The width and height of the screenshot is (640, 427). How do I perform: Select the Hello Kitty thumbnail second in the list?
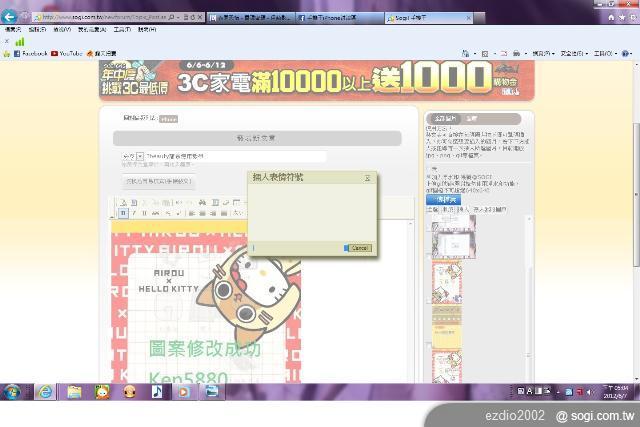click(447, 283)
